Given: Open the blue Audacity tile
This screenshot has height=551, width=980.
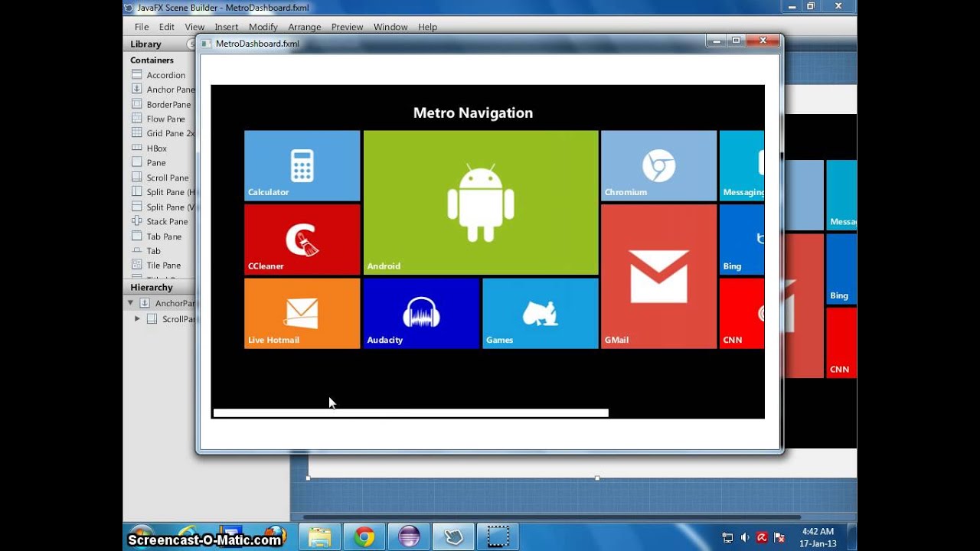Looking at the screenshot, I should click(421, 313).
